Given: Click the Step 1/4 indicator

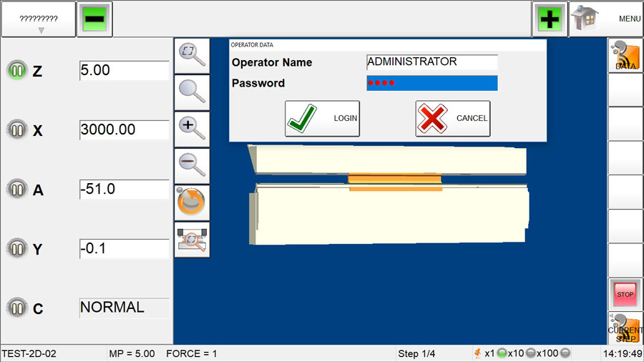Looking at the screenshot, I should pos(416,354).
